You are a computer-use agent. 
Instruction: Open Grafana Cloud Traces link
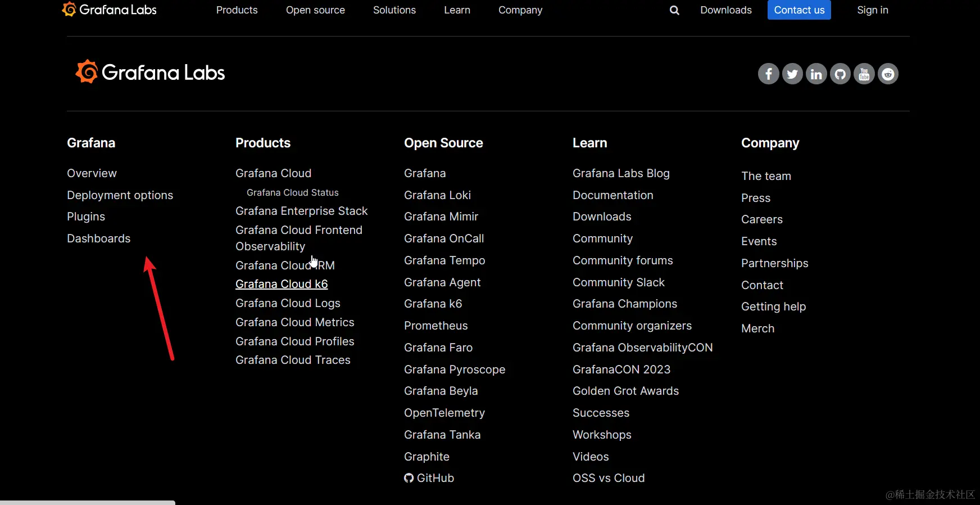293,360
